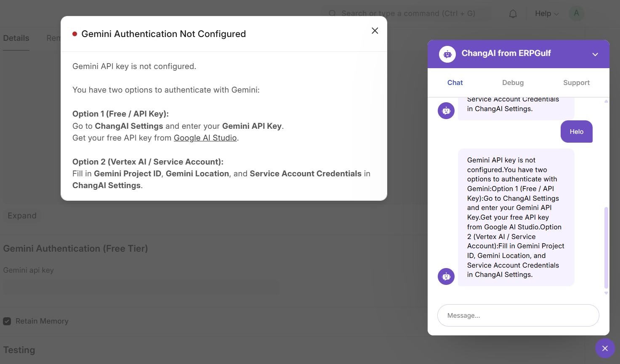
Task: Select the Chat tab
Action: click(x=455, y=83)
